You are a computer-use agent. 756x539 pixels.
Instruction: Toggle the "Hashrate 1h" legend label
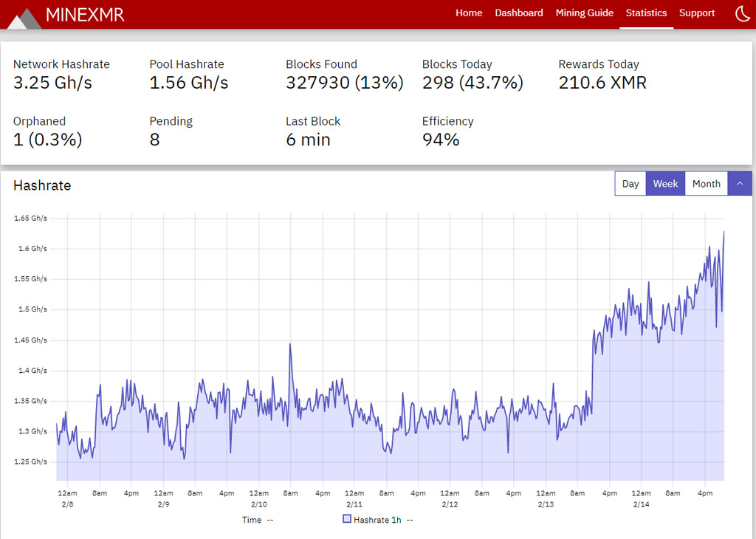point(377,520)
